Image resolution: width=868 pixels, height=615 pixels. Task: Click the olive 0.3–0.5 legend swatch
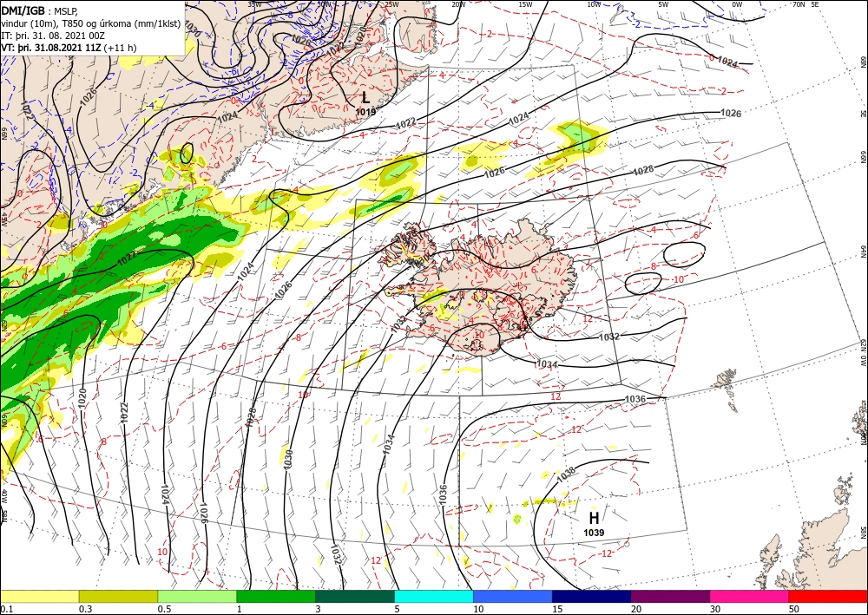(118, 596)
